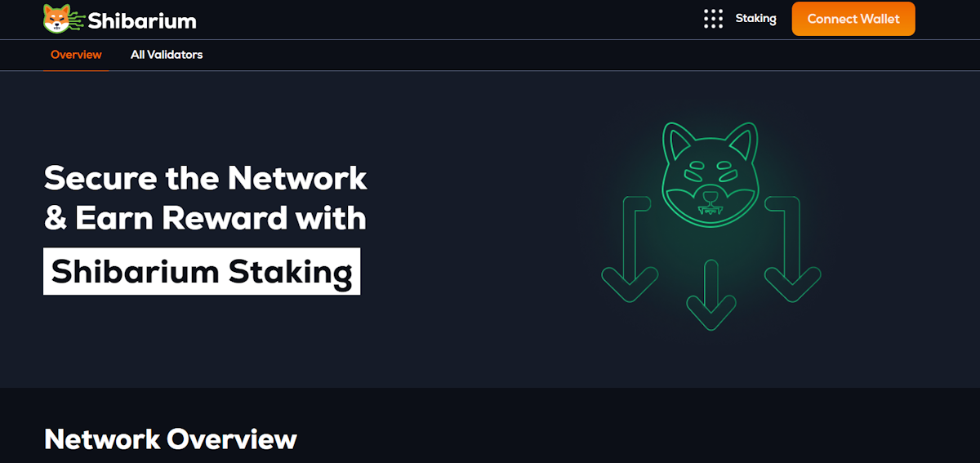Screen dimensions: 980x463
Task: Click the right green downward arrow
Action: click(792, 248)
